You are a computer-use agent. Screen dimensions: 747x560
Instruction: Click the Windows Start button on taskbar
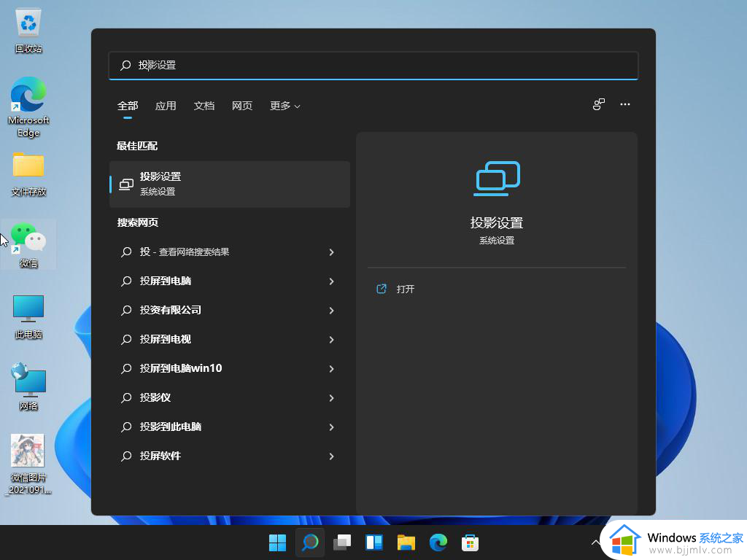pyautogui.click(x=277, y=542)
